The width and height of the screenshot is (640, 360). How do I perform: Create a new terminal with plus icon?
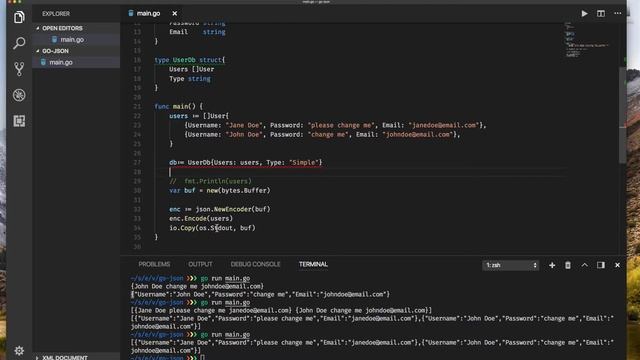552,265
